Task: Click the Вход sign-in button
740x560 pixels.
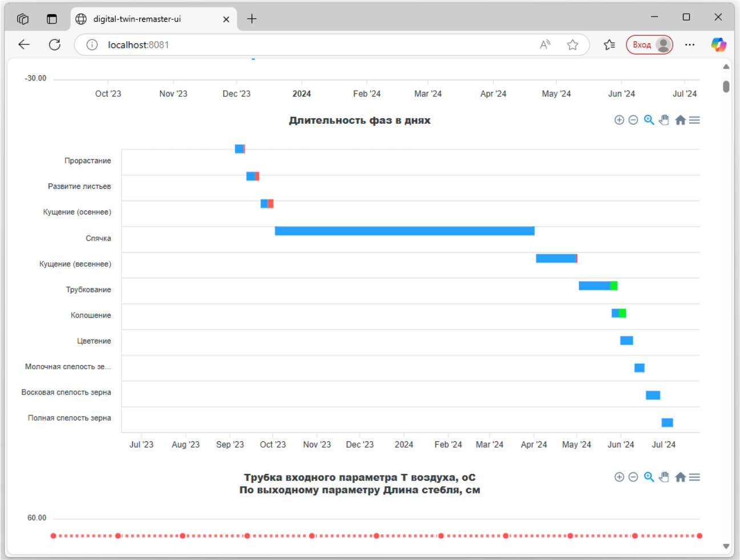Action: click(x=649, y=44)
